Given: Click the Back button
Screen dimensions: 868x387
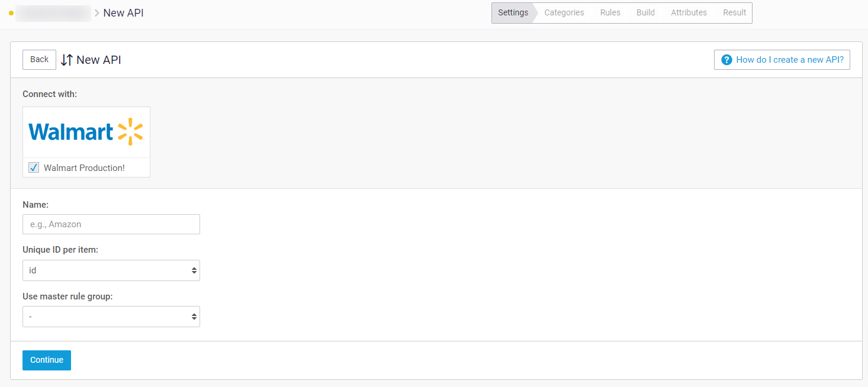Looking at the screenshot, I should coord(39,60).
